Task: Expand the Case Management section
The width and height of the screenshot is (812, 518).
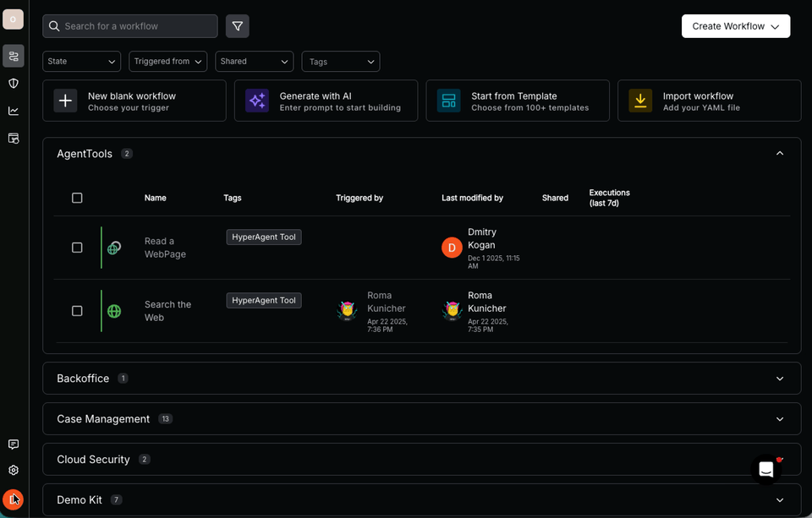Action: click(x=780, y=418)
